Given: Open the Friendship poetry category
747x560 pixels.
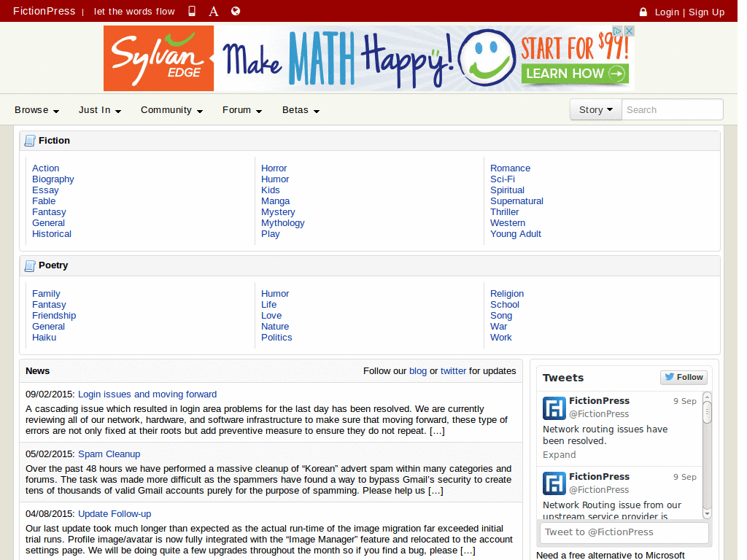Looking at the screenshot, I should click(54, 315).
